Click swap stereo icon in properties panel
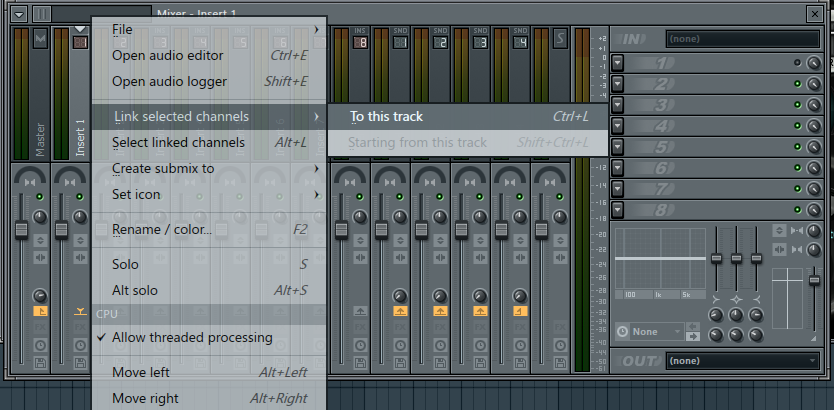 click(x=779, y=249)
